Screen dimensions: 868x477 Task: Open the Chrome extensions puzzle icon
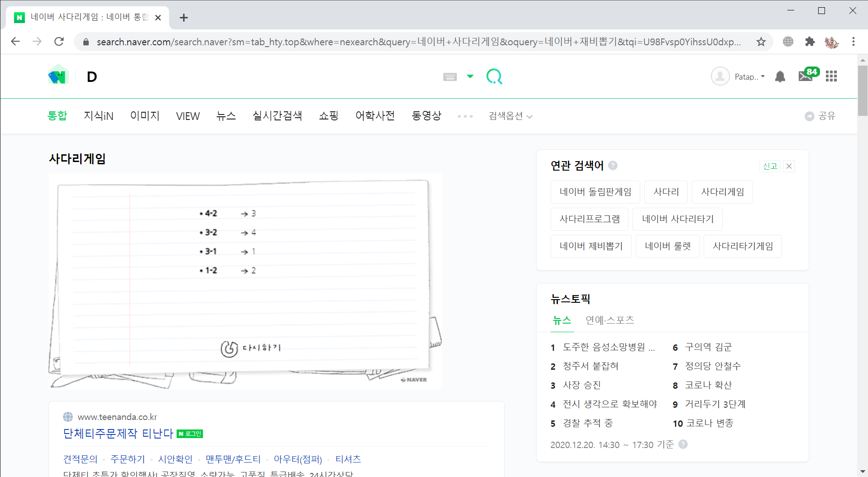(x=810, y=42)
